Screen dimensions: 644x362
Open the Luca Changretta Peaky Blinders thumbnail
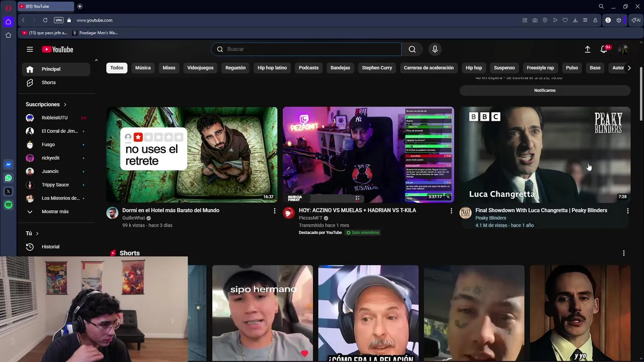coord(545,154)
